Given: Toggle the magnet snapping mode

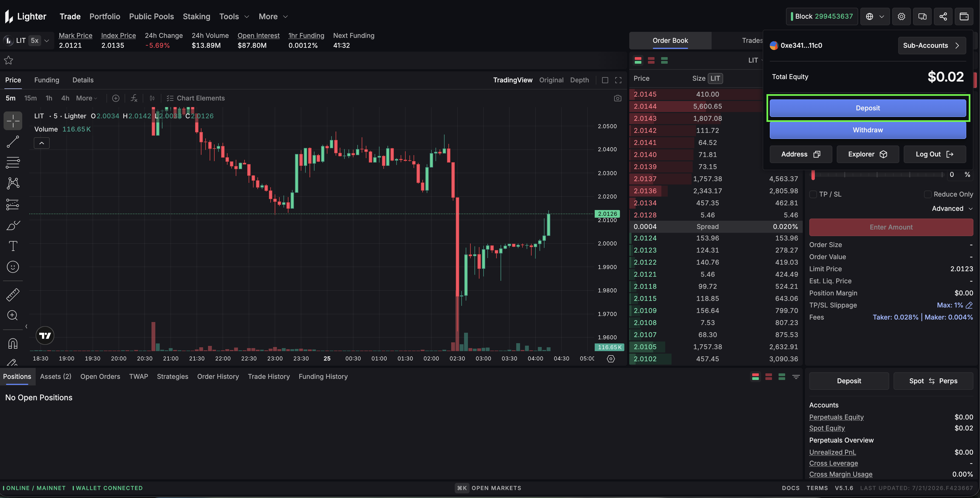Looking at the screenshot, I should (x=13, y=343).
